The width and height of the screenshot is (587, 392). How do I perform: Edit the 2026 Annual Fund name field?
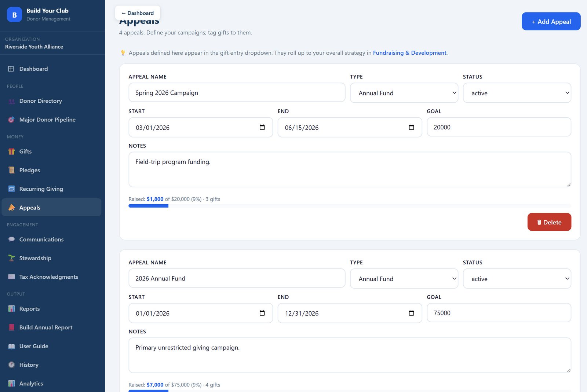(x=237, y=278)
